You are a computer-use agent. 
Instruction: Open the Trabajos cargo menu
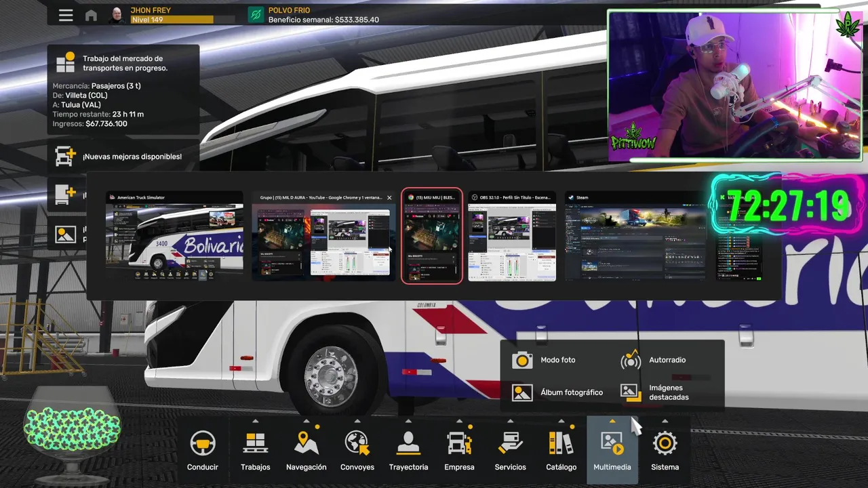click(256, 451)
